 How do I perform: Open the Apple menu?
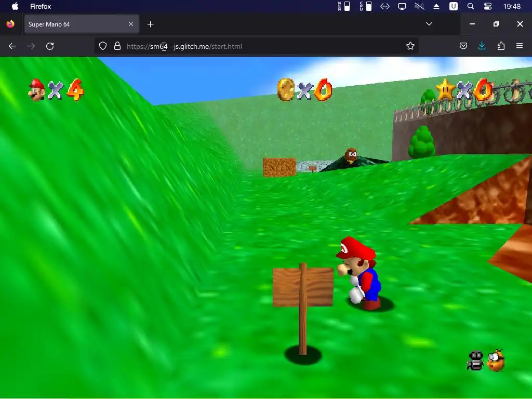15,6
